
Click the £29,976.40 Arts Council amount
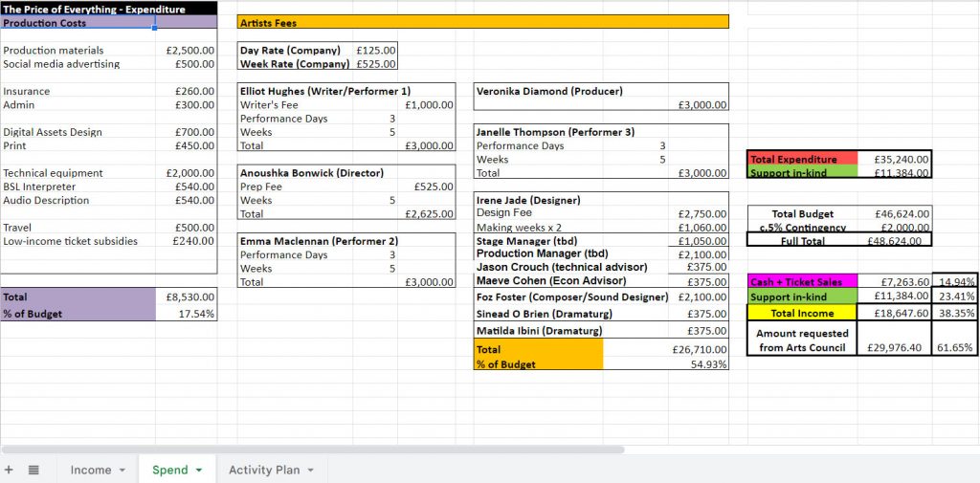pos(896,347)
